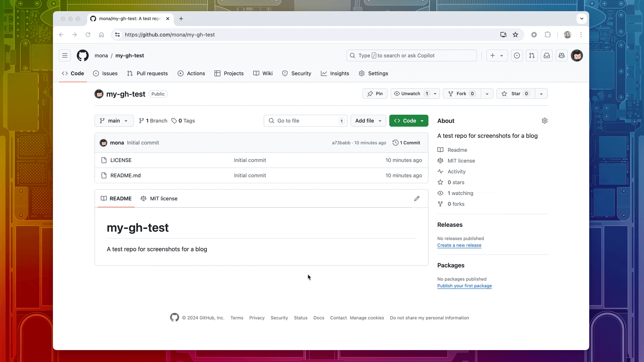644x362 pixels.
Task: Focus the search or ask Copilot box
Action: (412, 55)
